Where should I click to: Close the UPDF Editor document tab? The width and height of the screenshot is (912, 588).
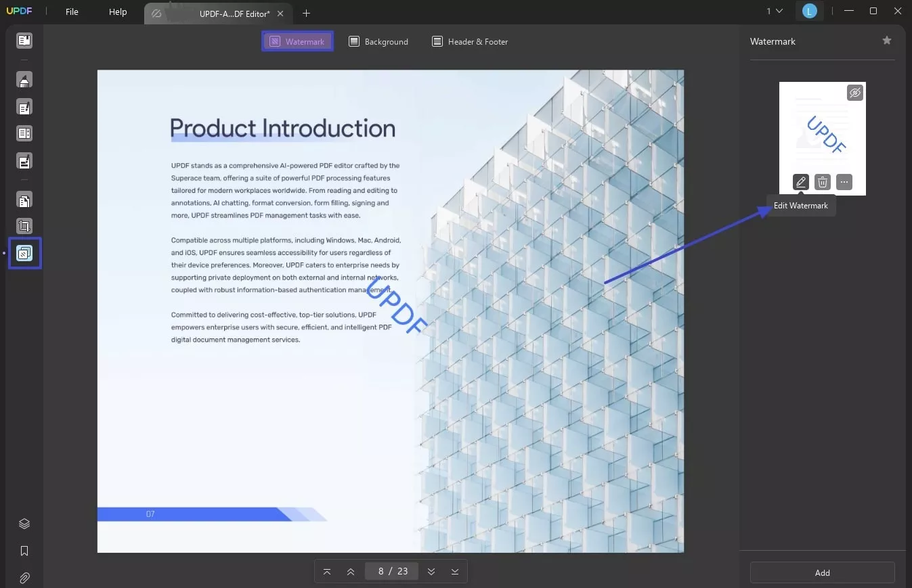tap(280, 14)
